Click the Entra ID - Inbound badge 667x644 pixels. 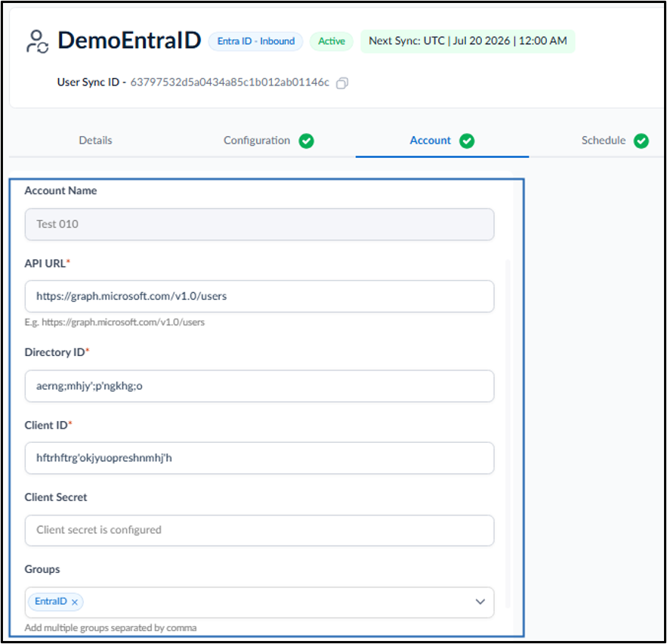[255, 42]
